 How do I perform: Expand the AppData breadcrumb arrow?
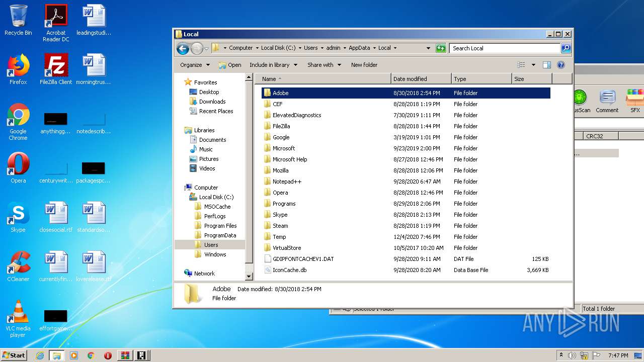click(x=373, y=48)
